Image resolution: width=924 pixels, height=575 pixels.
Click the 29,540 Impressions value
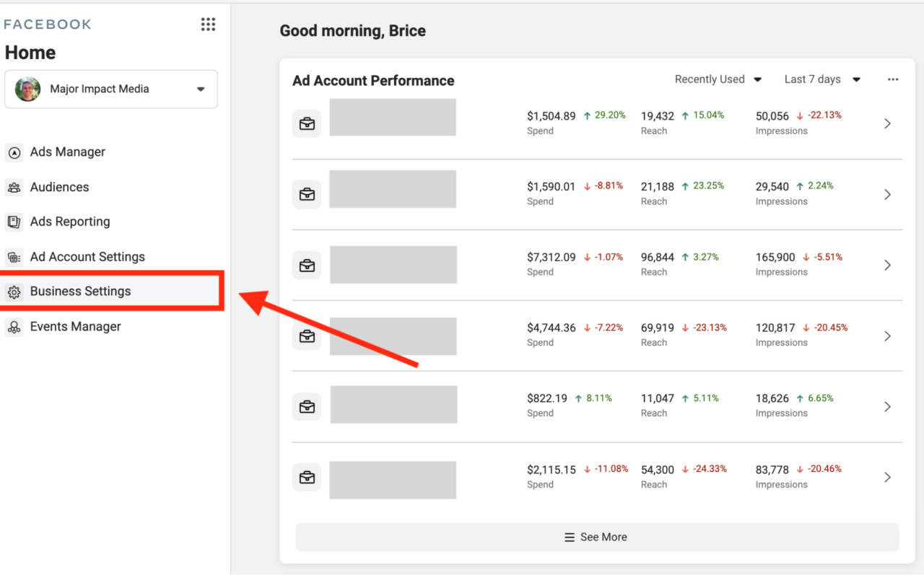[772, 186]
